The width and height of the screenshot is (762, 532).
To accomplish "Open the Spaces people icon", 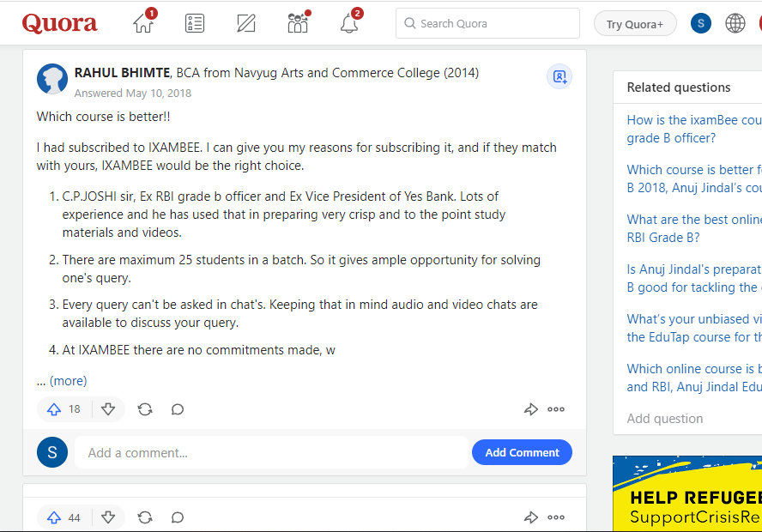I will [x=298, y=23].
